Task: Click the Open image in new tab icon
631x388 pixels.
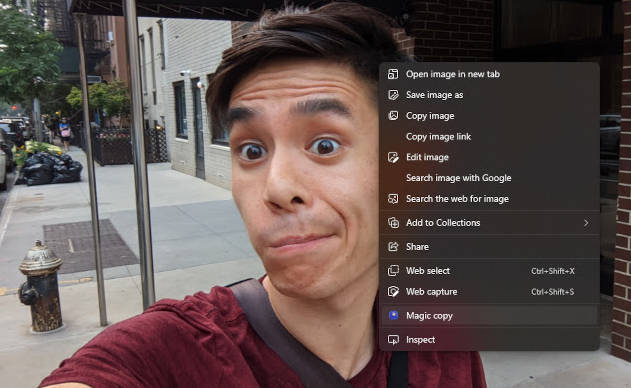Action: click(x=393, y=74)
